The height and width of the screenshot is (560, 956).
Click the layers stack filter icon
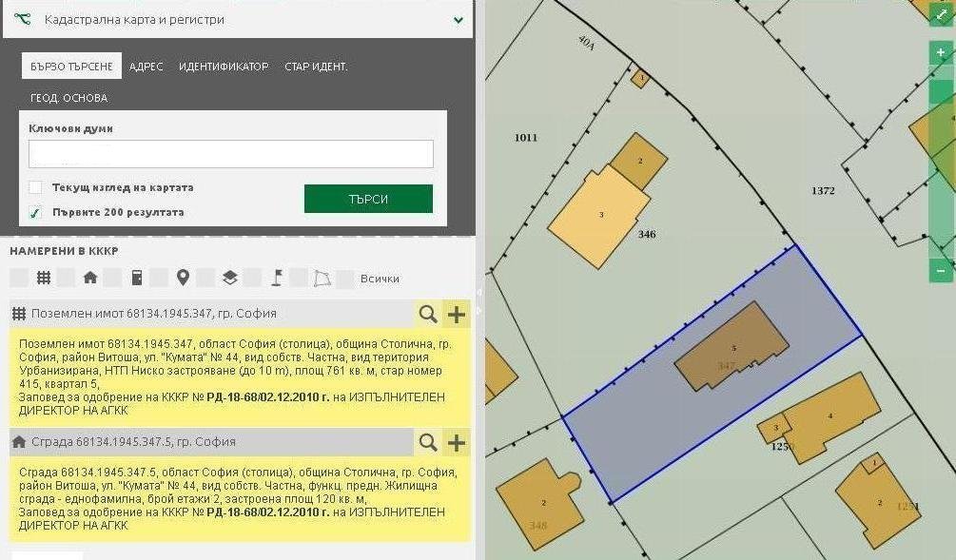coord(229,278)
